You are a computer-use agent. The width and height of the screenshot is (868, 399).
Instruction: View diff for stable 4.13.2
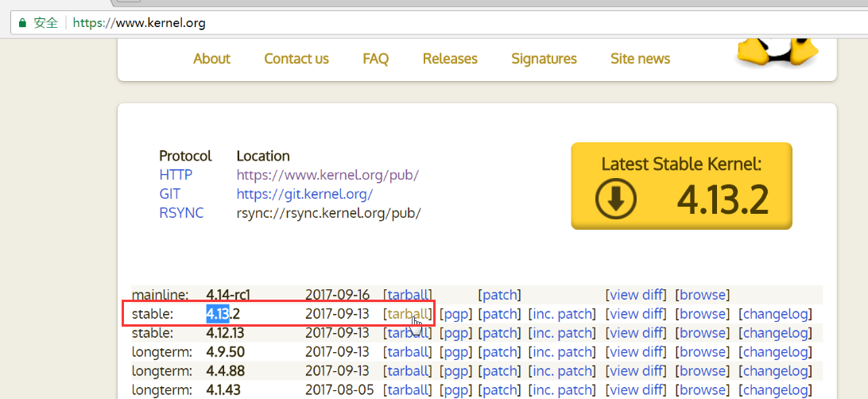tap(636, 314)
